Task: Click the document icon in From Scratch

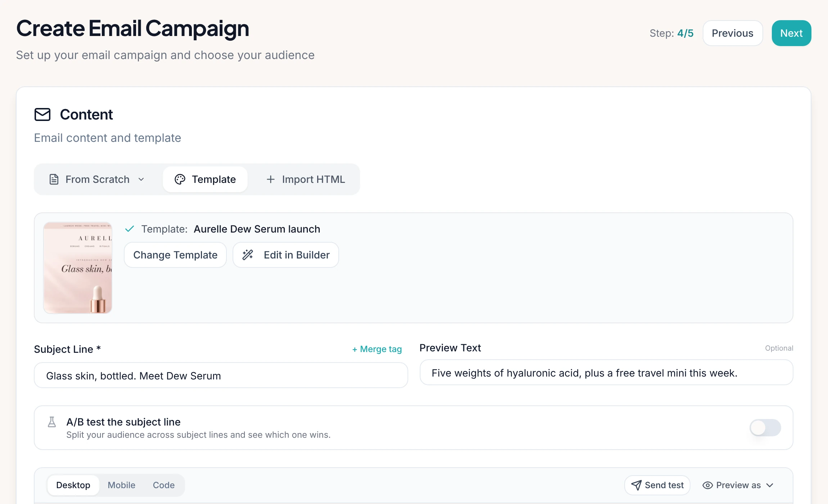Action: pos(54,179)
